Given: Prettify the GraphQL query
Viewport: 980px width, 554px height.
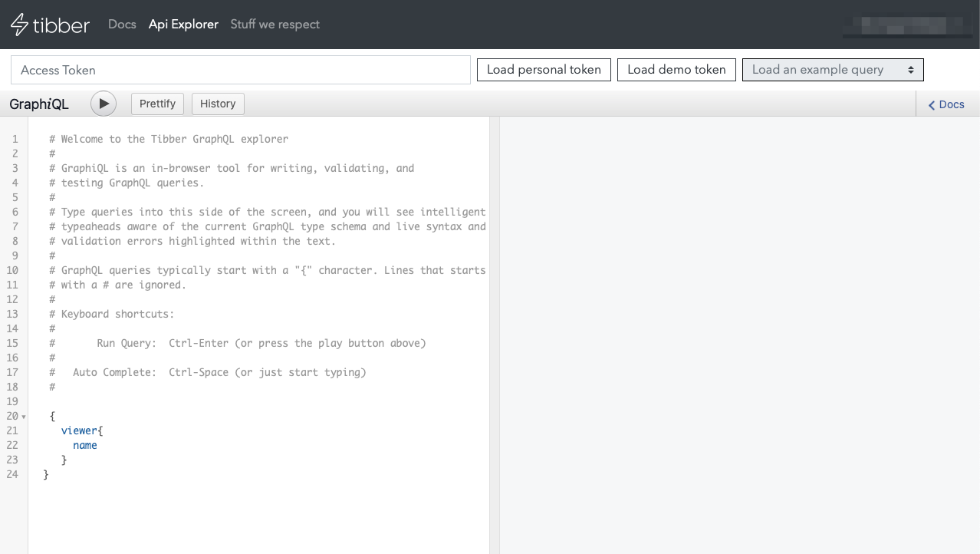Looking at the screenshot, I should click(x=157, y=104).
